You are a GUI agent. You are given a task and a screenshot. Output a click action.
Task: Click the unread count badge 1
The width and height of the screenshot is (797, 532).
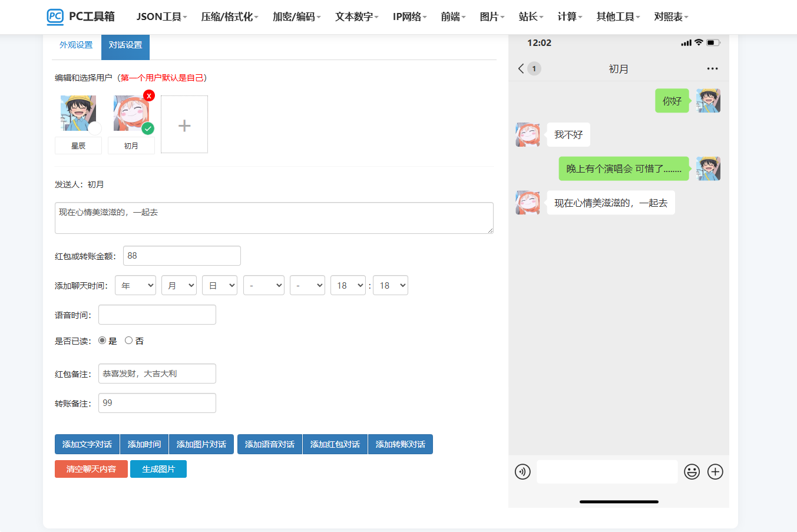pyautogui.click(x=534, y=68)
